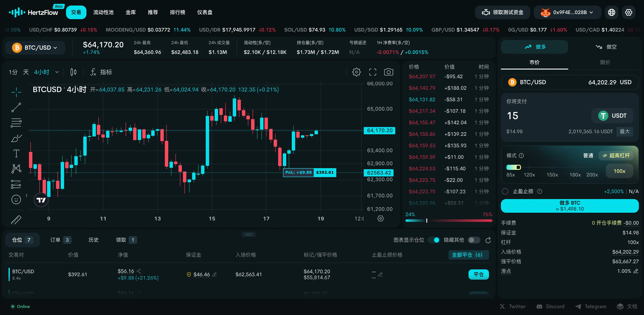Image resolution: width=644 pixels, height=315 pixels.
Task: Click the 100x leverage input box
Action: tap(619, 171)
